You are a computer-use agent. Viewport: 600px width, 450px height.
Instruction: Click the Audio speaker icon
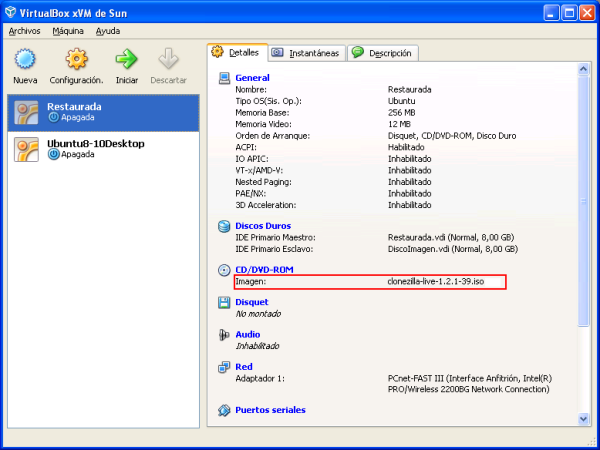[224, 335]
